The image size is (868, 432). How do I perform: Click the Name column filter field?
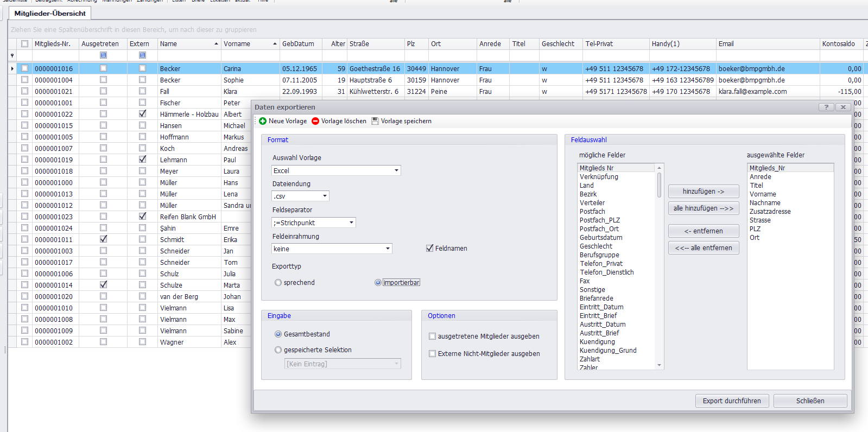189,55
